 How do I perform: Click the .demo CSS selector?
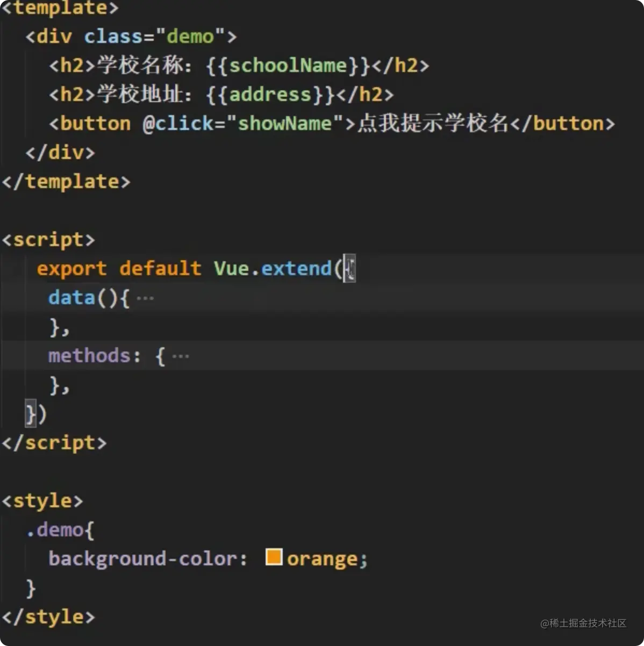55,530
